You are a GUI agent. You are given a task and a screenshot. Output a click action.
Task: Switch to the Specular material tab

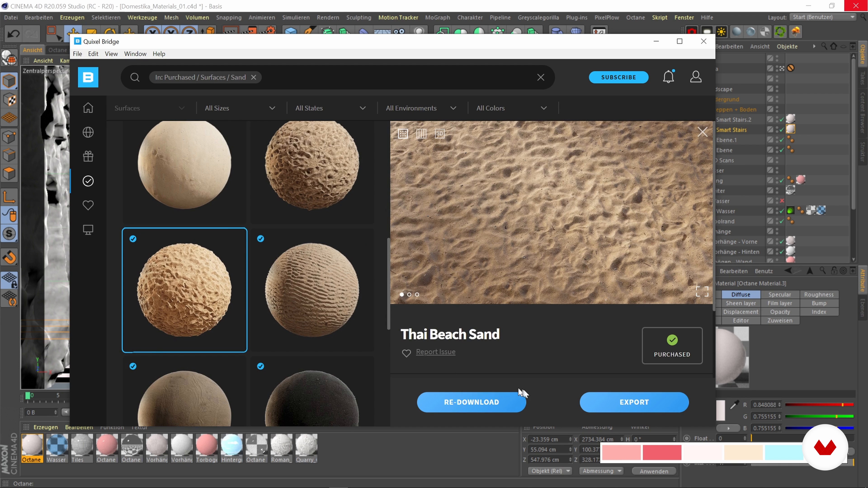780,294
